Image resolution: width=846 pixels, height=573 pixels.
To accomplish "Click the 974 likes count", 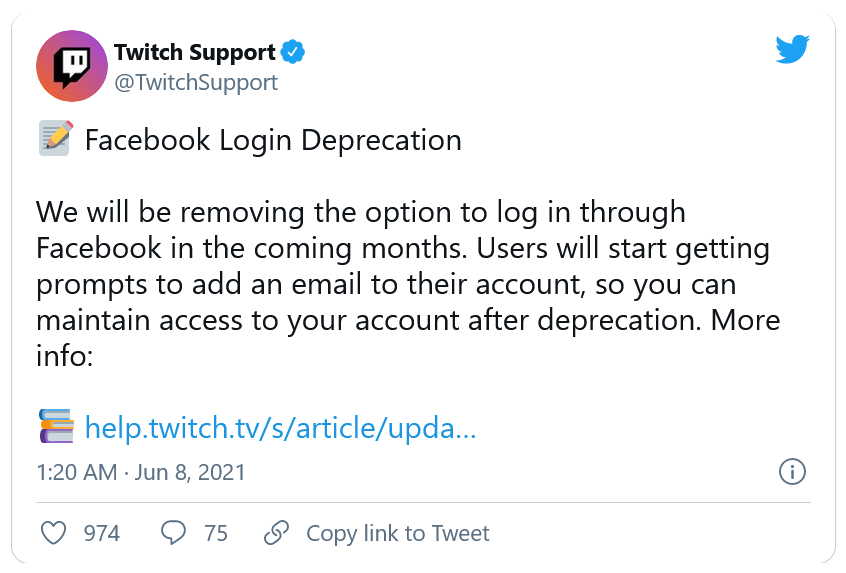I will [102, 533].
